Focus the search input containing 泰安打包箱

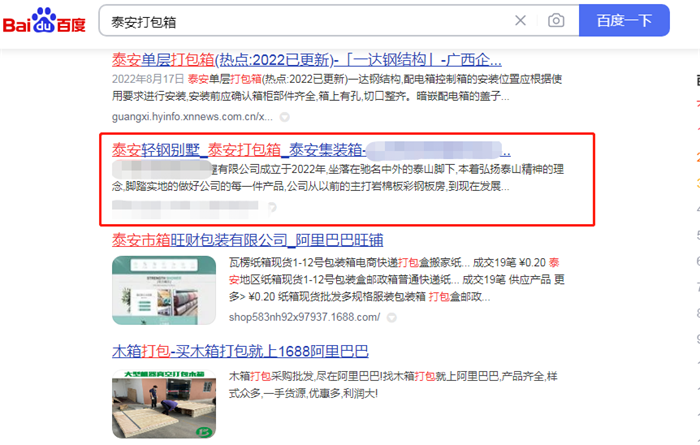[x=308, y=21]
